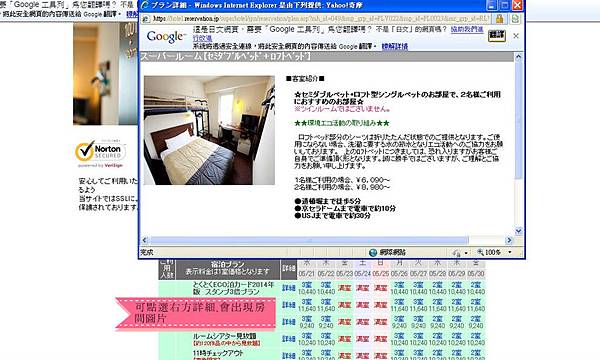Click the popup's vertical scrollbar up arrow
This screenshot has height=360, width=600.
[x=518, y=58]
